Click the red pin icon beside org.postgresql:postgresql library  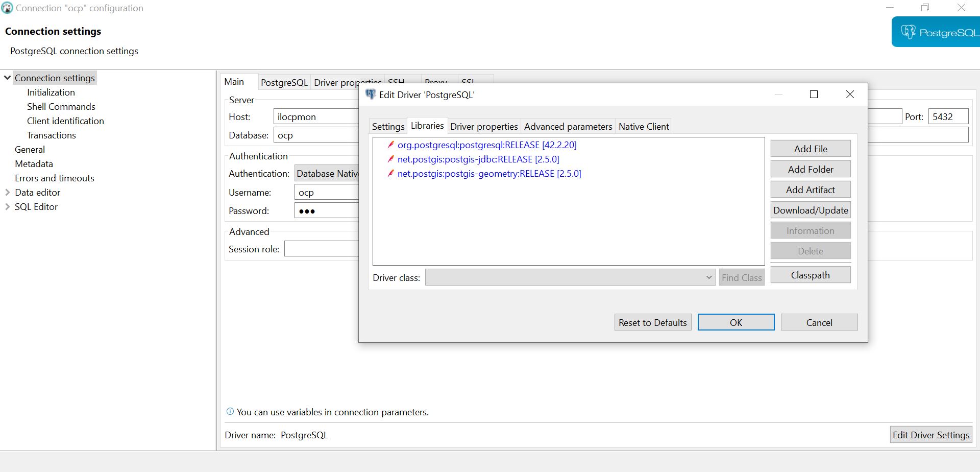click(390, 145)
